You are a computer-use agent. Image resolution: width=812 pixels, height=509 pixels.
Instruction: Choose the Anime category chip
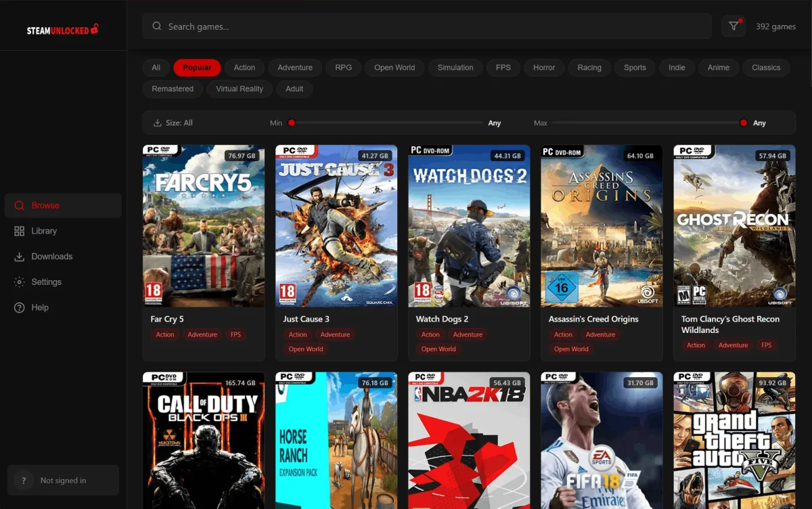[719, 68]
